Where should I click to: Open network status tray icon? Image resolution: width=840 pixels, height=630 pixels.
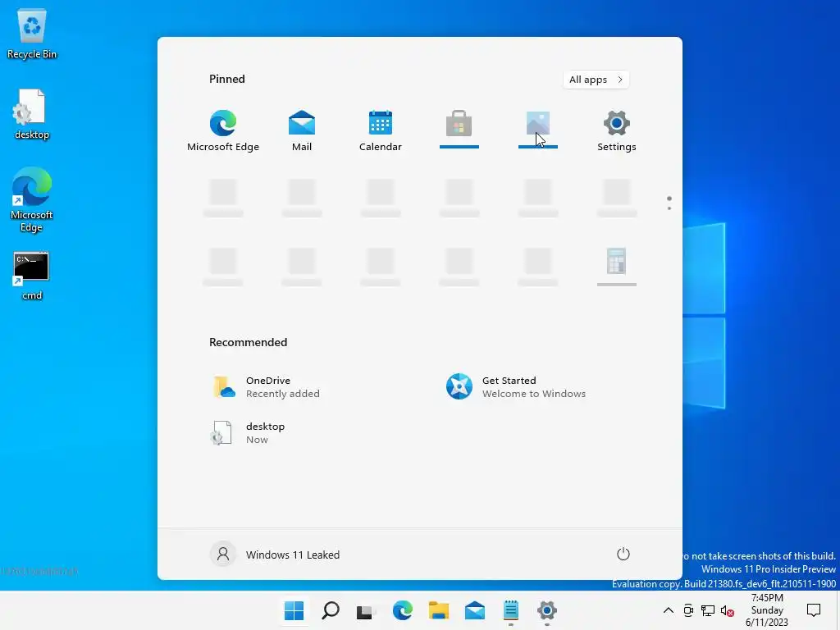pos(708,610)
